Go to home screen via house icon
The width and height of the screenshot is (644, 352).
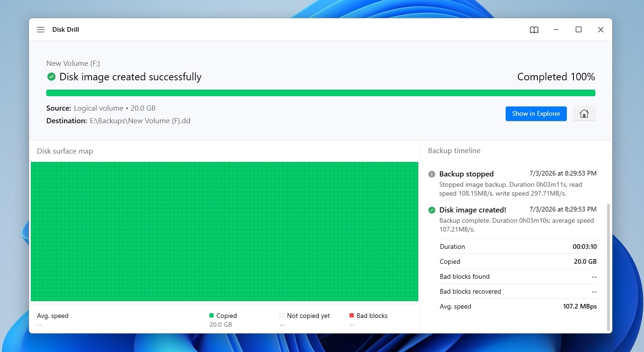[x=584, y=113]
